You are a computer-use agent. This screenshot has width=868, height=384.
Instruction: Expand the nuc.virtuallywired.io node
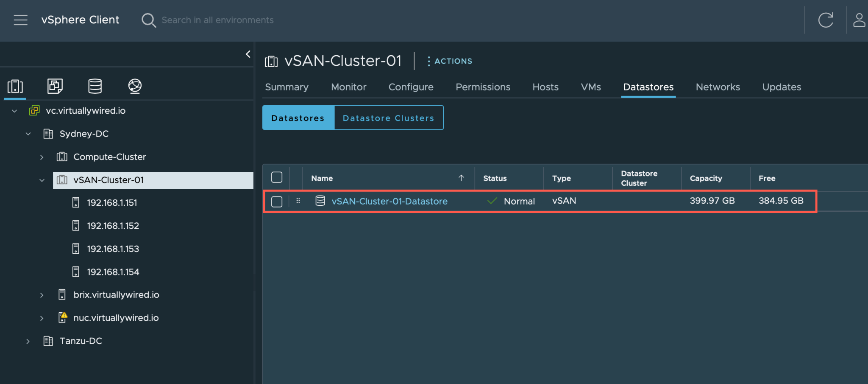(x=42, y=318)
